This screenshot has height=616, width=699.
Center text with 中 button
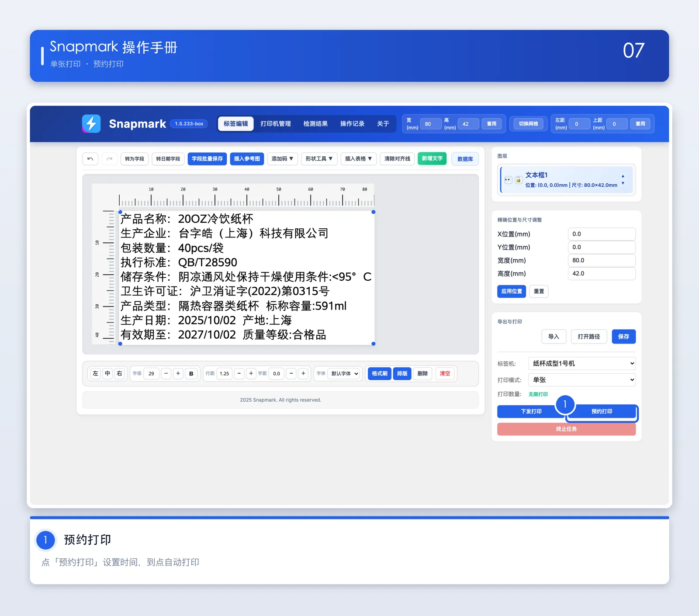tap(107, 374)
